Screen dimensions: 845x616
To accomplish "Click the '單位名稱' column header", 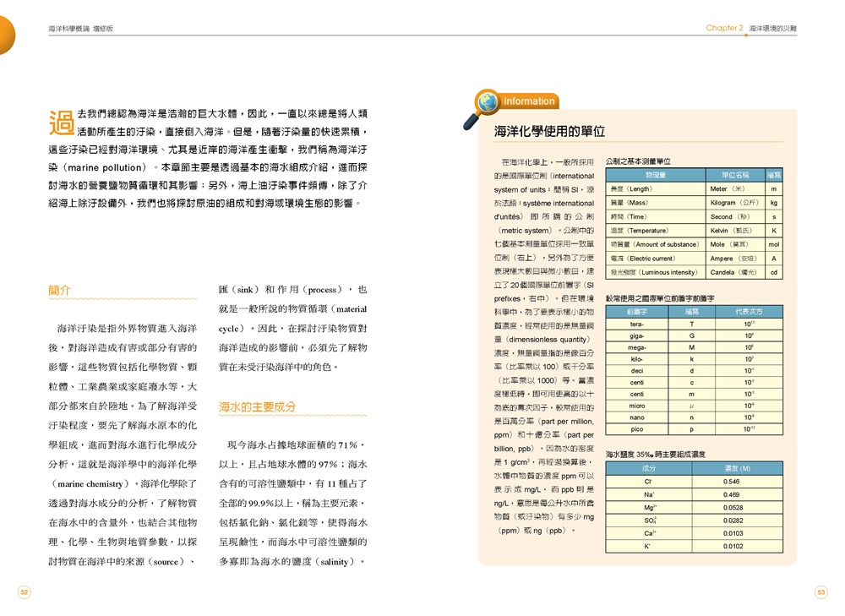I will pos(735,175).
